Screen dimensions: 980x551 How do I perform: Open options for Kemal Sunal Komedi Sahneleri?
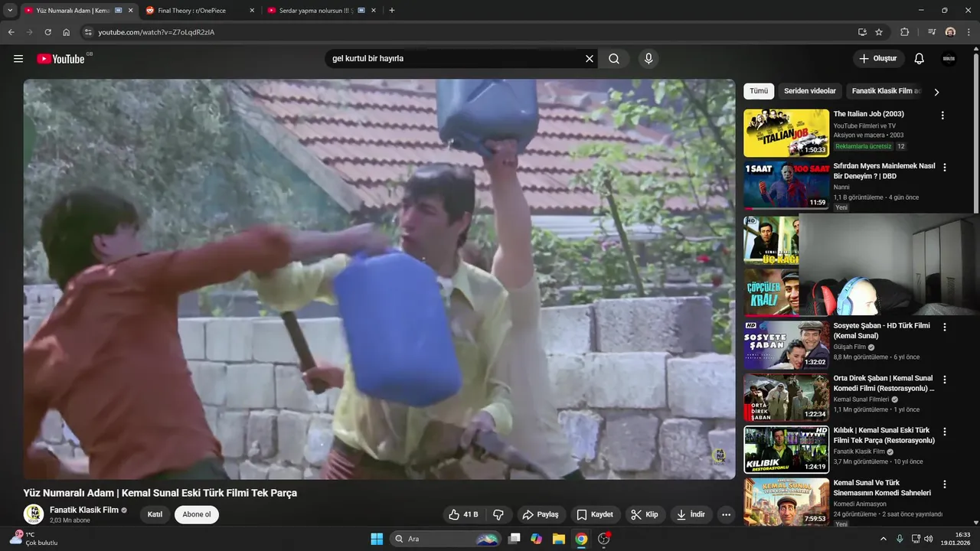point(944,484)
